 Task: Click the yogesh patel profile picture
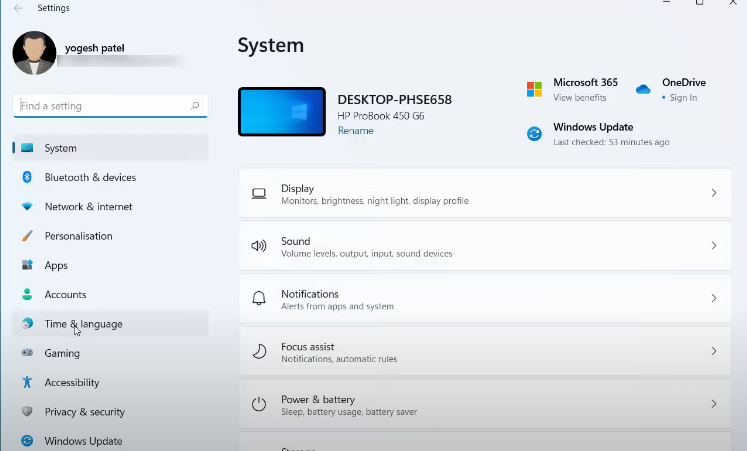(x=34, y=53)
